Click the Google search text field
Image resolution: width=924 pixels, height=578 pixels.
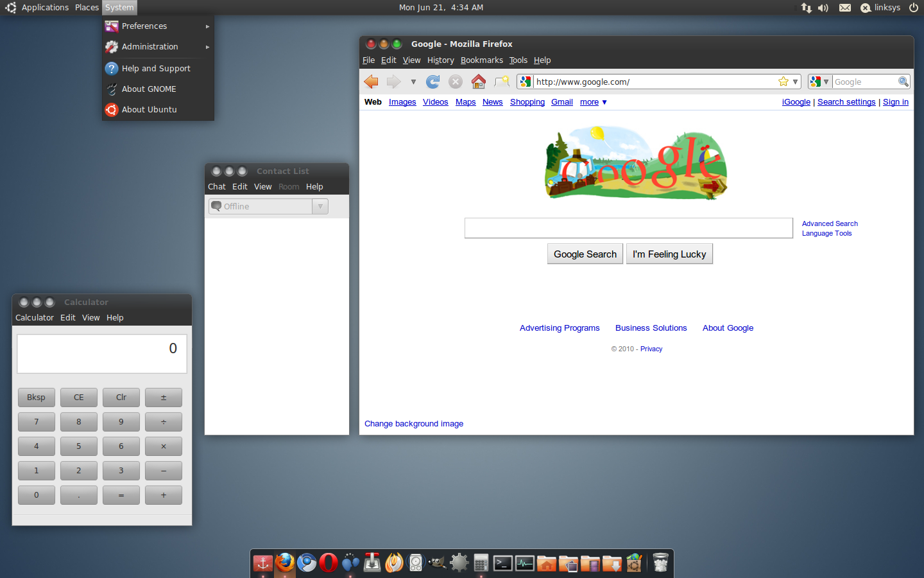tap(629, 228)
